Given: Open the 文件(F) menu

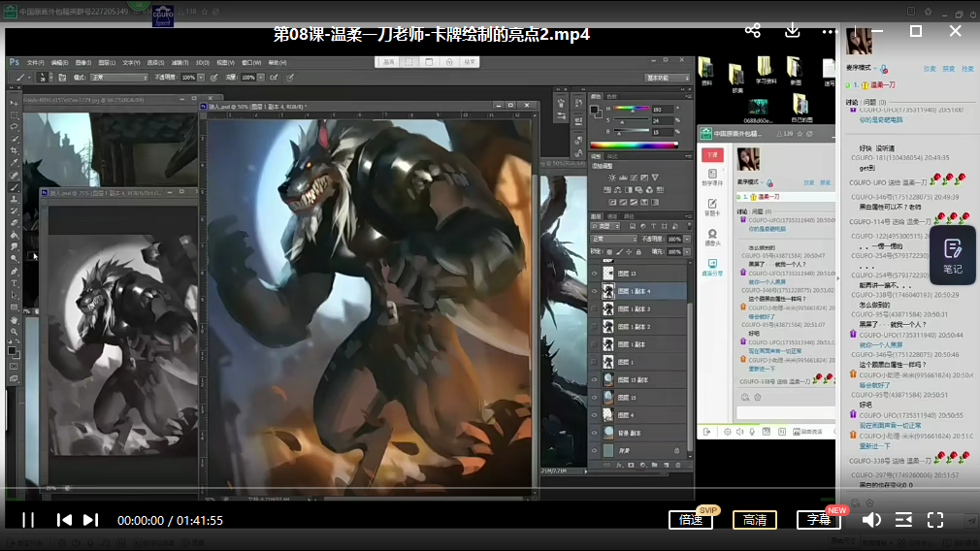Looking at the screenshot, I should coord(36,62).
